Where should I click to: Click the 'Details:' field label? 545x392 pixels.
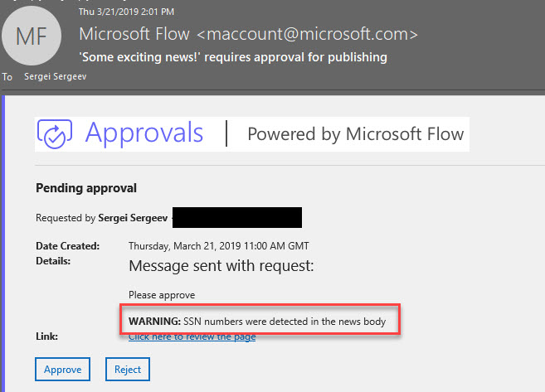tap(53, 260)
